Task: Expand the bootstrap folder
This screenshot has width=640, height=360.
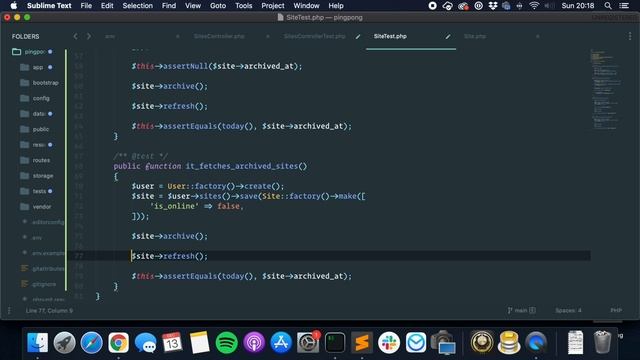Action: click(x=40, y=83)
